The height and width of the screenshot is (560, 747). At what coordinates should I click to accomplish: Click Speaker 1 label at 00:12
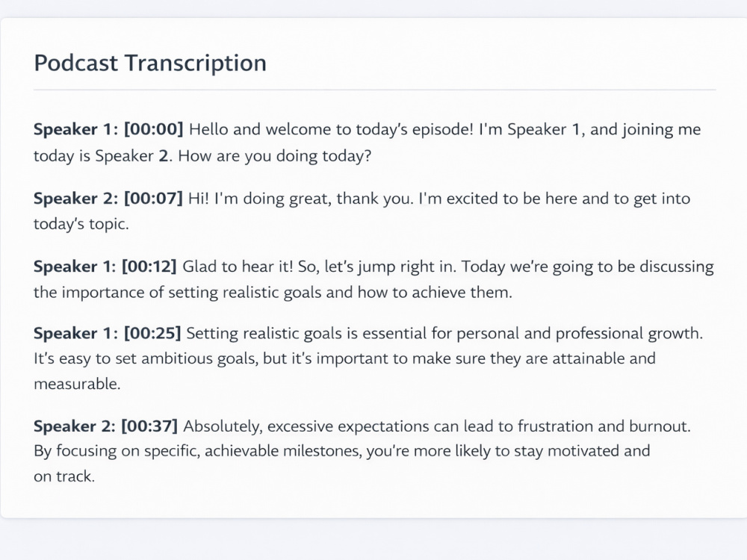tap(75, 267)
